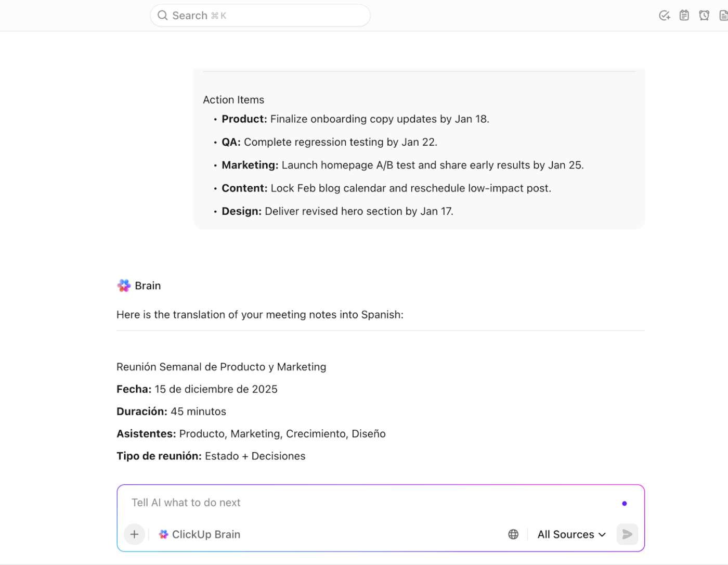Open the notepad via the clipboard icon
Screen dimensions: 728x565
point(684,15)
